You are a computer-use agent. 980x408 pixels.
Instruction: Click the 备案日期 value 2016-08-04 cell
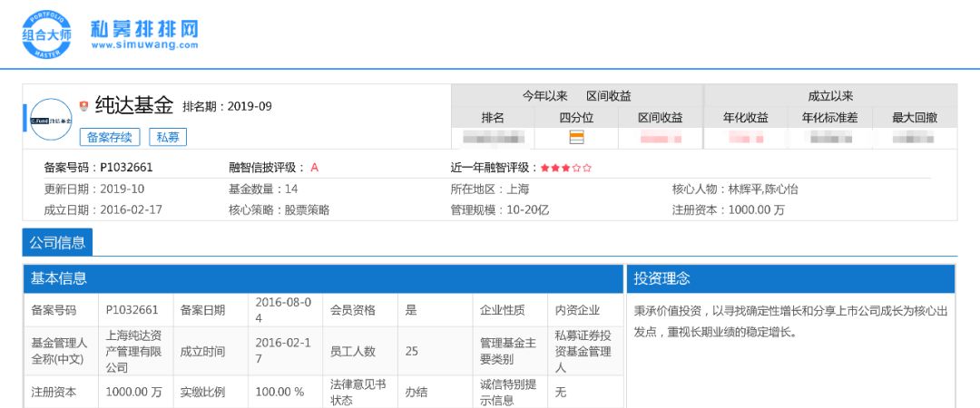[285, 310]
